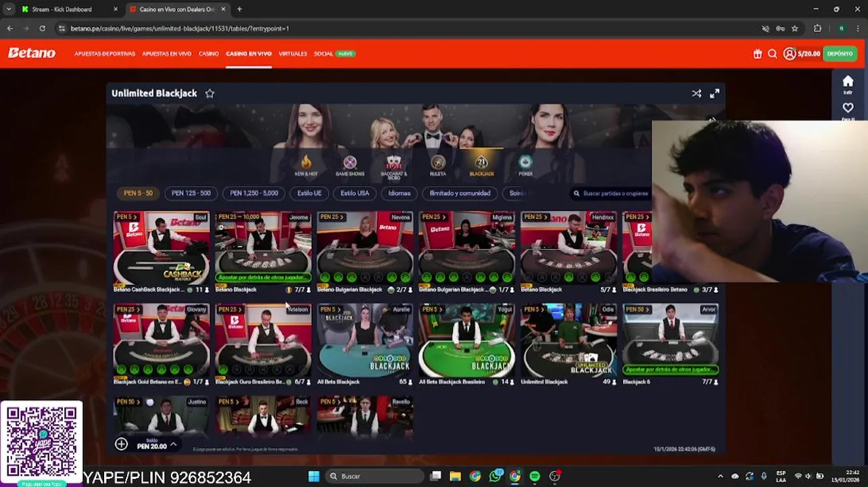868x487 pixels.
Task: Toggle the Idiomas filter
Action: (x=400, y=193)
